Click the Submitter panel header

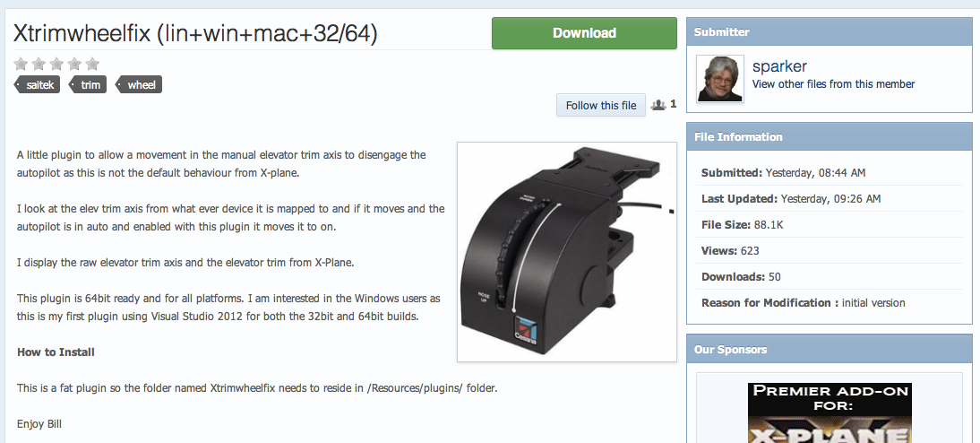pos(830,32)
